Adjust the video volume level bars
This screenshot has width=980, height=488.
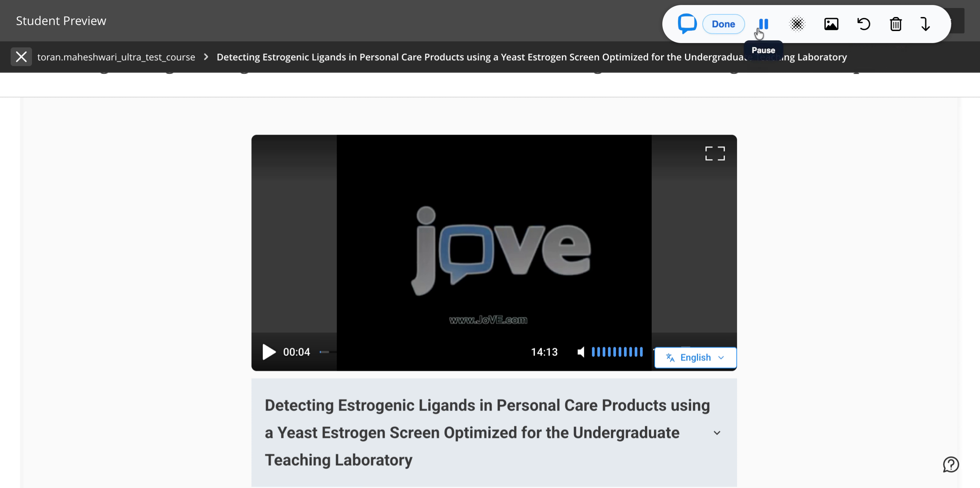tap(617, 352)
